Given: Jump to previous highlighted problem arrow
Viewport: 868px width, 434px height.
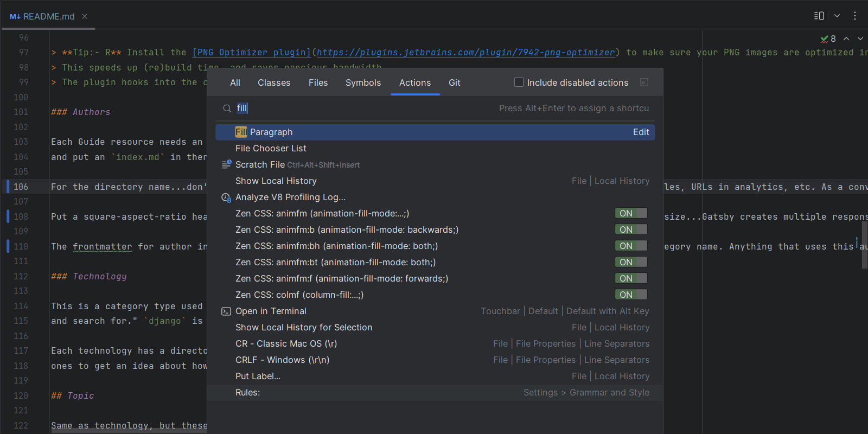Looking at the screenshot, I should pos(846,39).
